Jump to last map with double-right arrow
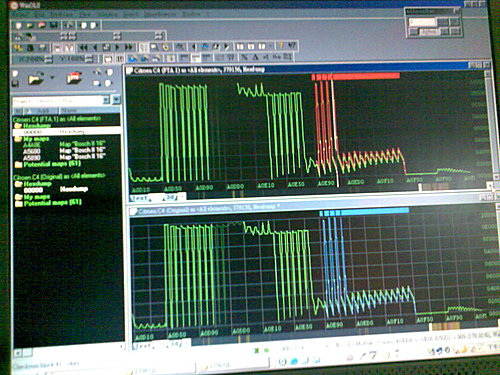The width and height of the screenshot is (500, 375). pyautogui.click(x=129, y=47)
